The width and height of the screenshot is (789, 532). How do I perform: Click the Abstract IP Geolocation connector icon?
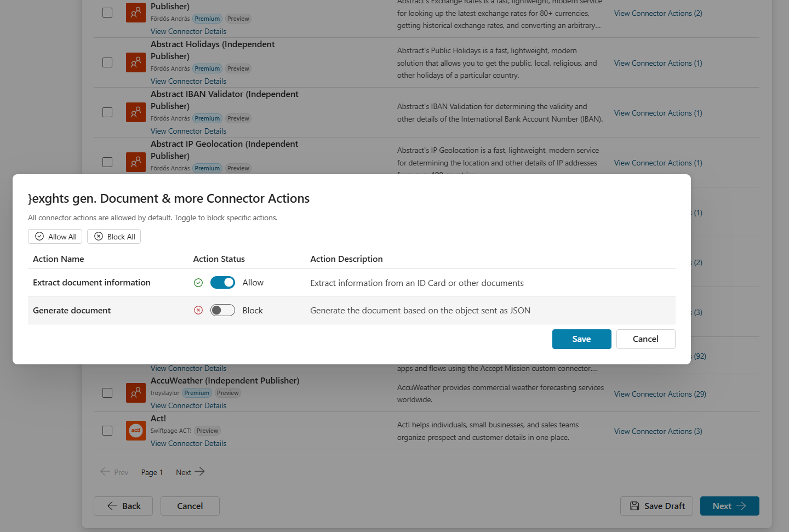click(x=136, y=162)
